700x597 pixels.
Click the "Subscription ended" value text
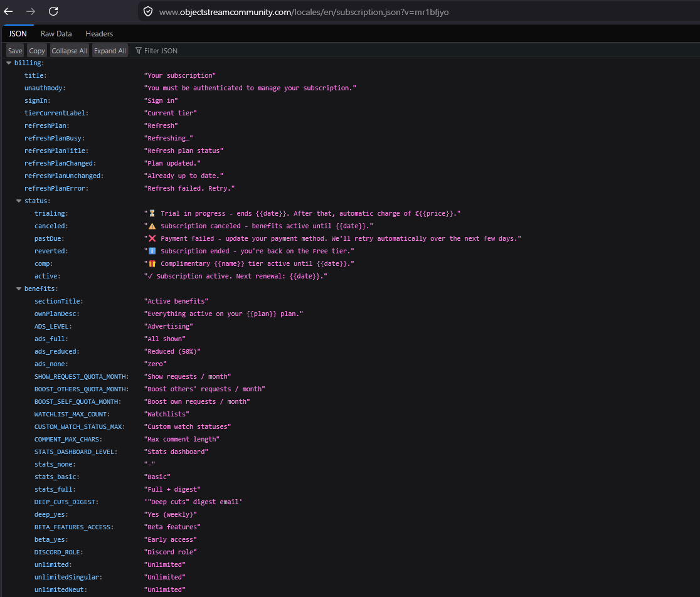[x=249, y=251]
